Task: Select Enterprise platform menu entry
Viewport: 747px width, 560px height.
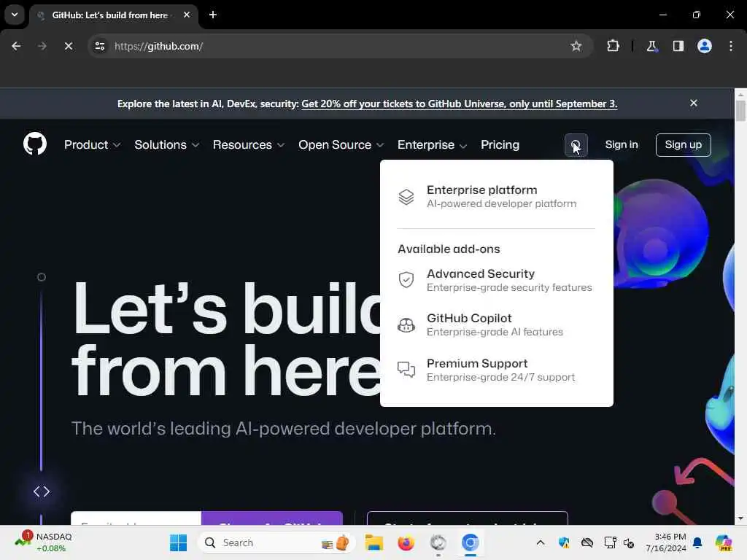Action: coord(496,197)
